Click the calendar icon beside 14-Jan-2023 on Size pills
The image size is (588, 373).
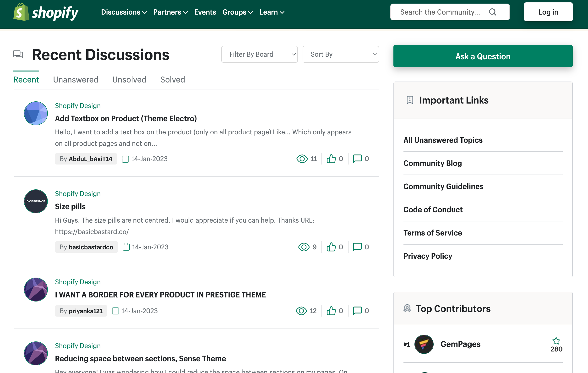pos(126,247)
